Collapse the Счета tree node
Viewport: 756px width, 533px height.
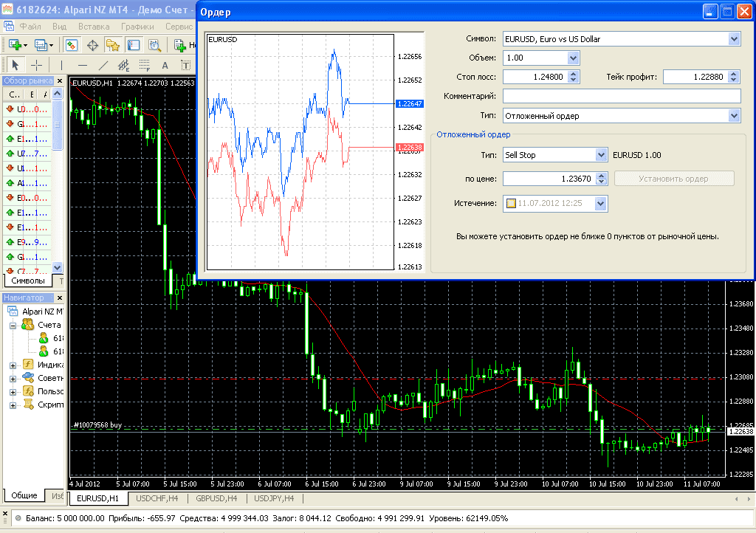coord(13,326)
